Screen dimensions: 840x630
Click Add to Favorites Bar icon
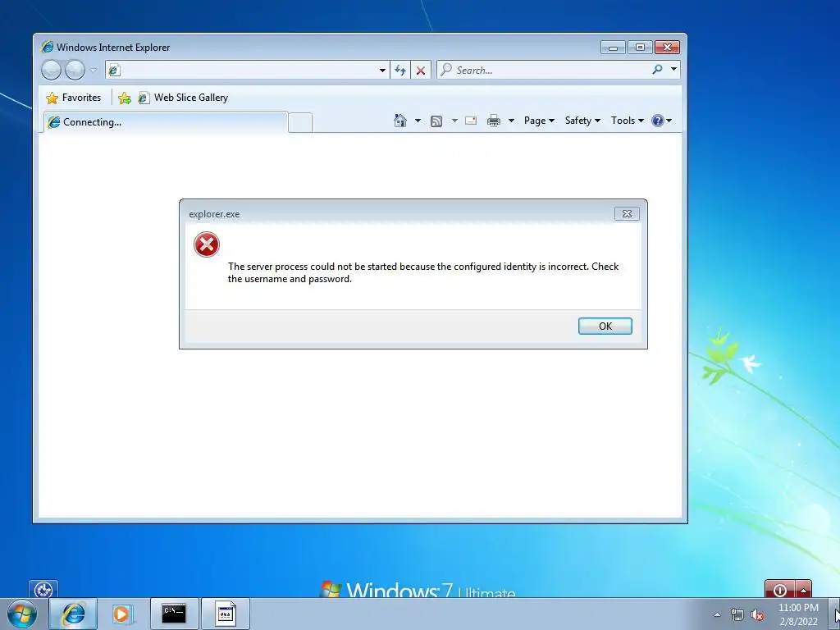[125, 98]
